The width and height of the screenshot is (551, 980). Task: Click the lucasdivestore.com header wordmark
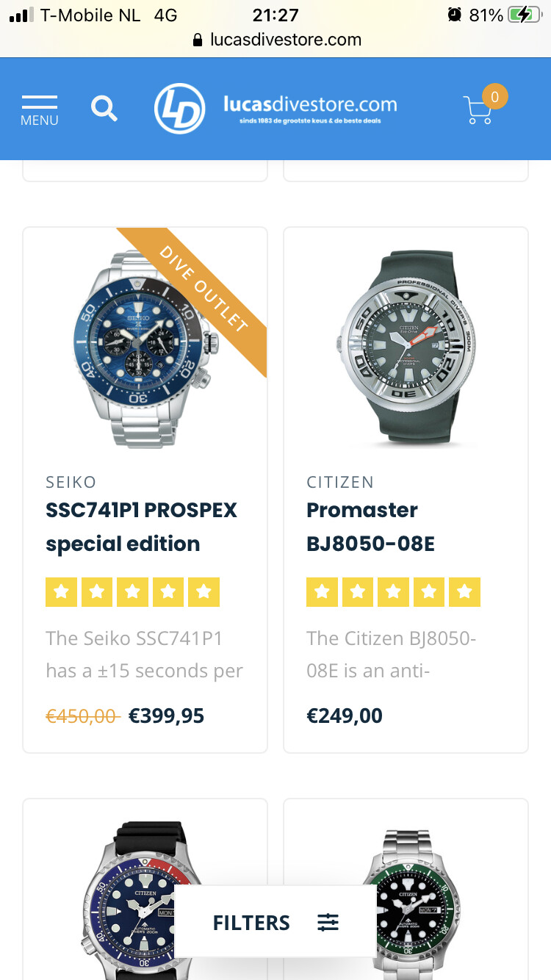tap(310, 108)
